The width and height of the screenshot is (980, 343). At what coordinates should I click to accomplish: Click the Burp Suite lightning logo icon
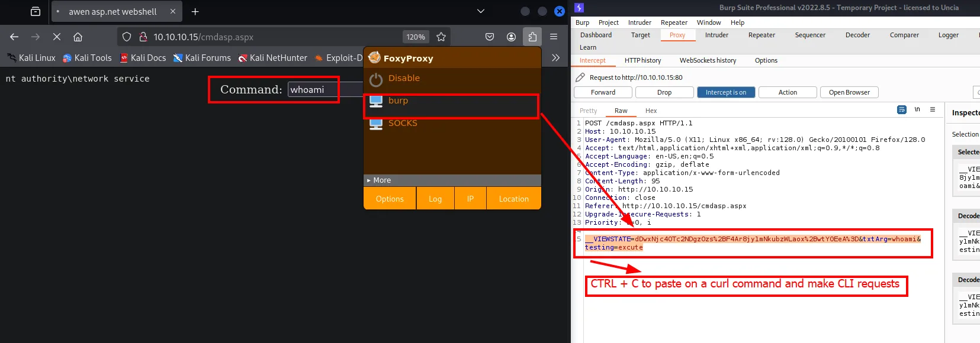(x=579, y=8)
